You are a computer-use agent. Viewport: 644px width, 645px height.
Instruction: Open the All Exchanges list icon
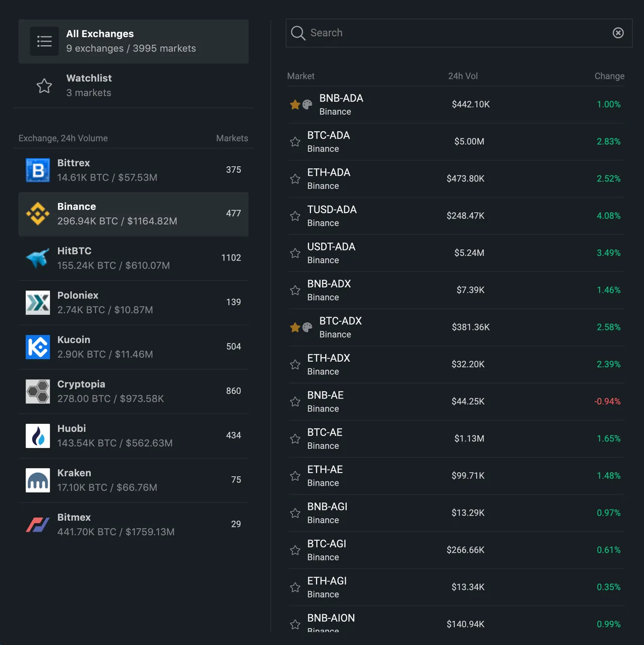pyautogui.click(x=44, y=41)
